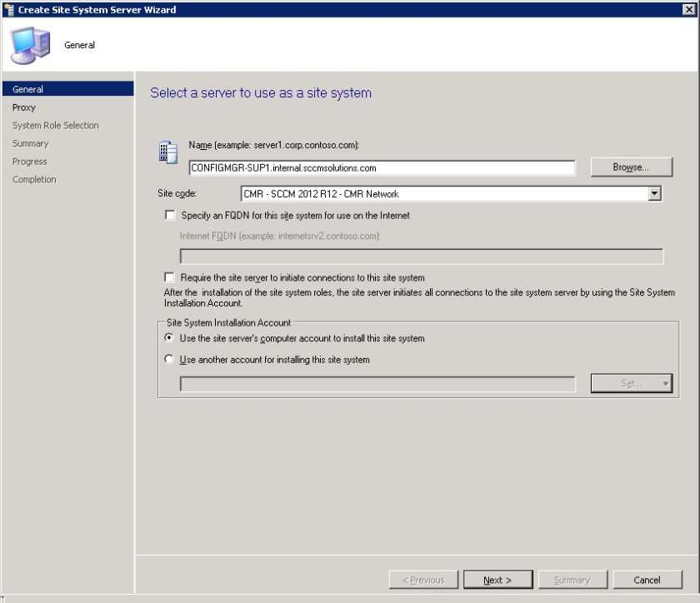Click the Previous button

click(423, 580)
